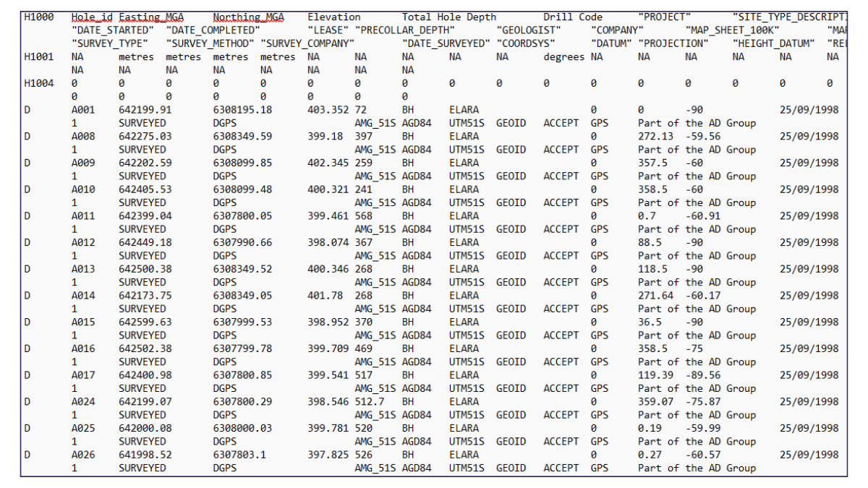This screenshot has width=868, height=488.
Task: Select the Northing_MGA header field
Action: tap(249, 17)
